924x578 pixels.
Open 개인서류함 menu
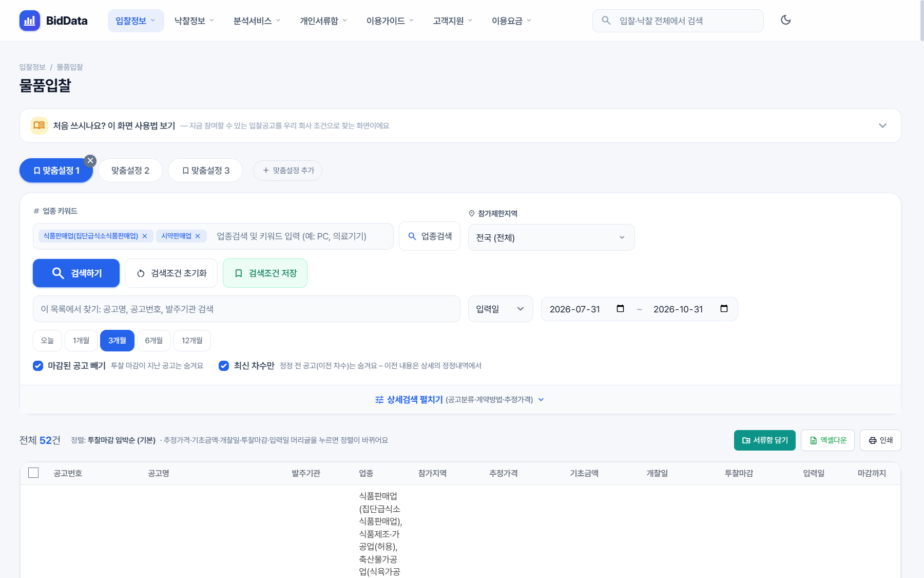(x=323, y=21)
